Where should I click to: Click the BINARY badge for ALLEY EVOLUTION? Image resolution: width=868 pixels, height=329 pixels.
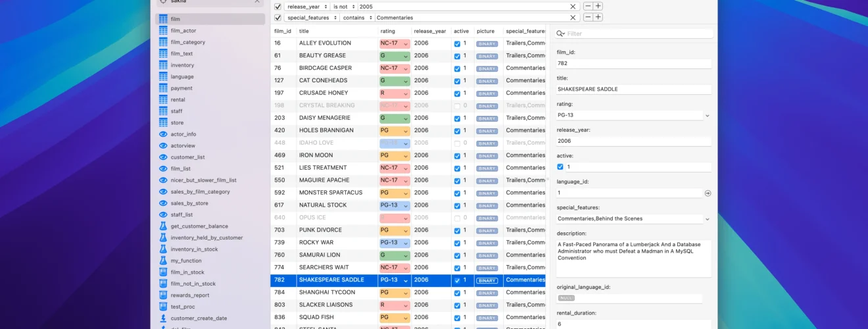click(x=487, y=43)
